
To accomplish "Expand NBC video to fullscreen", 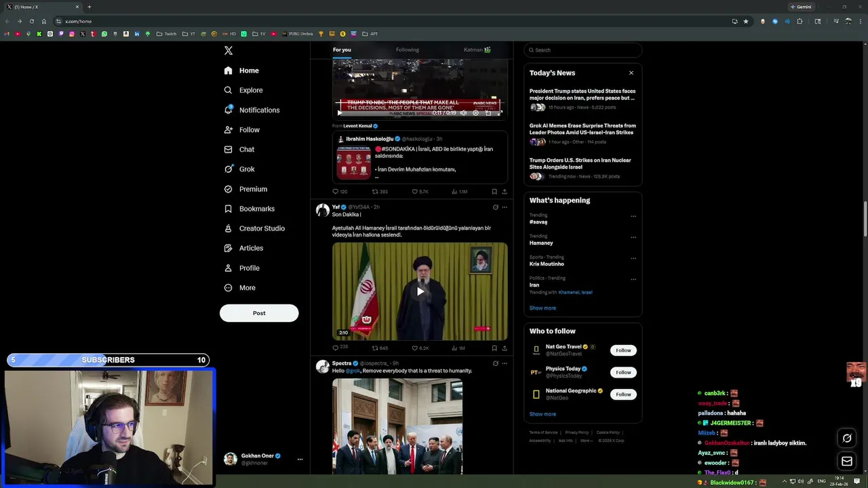I will 500,113.
